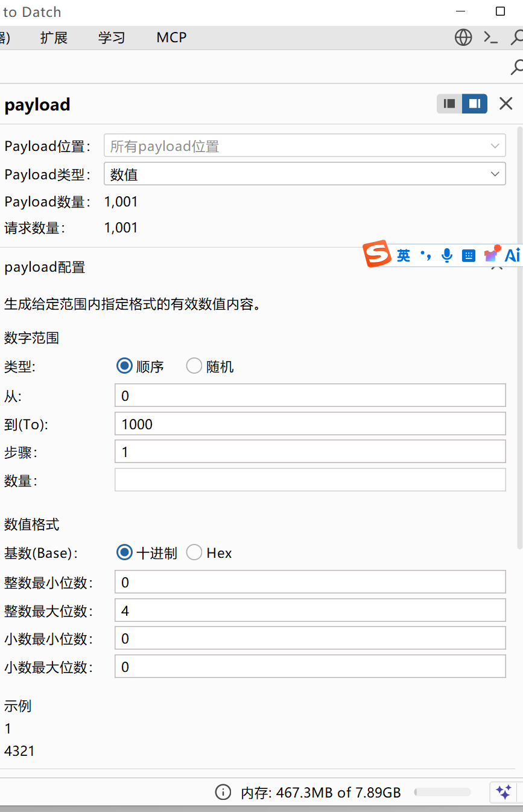
Task: Choose the Hex base option
Action: point(194,552)
